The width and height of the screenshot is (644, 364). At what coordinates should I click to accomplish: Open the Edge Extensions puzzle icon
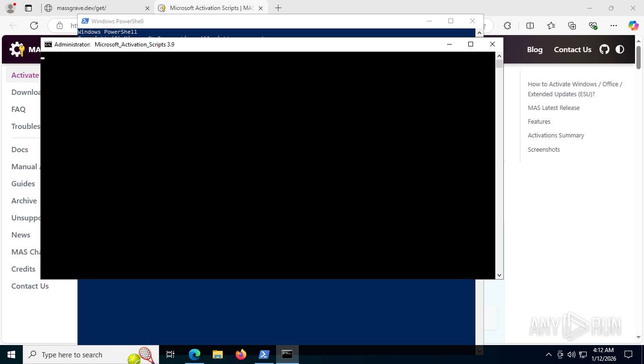tap(508, 26)
